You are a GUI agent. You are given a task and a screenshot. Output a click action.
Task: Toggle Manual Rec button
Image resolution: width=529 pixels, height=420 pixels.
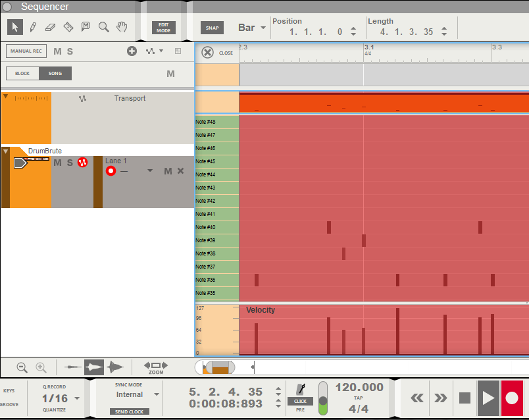click(x=26, y=51)
